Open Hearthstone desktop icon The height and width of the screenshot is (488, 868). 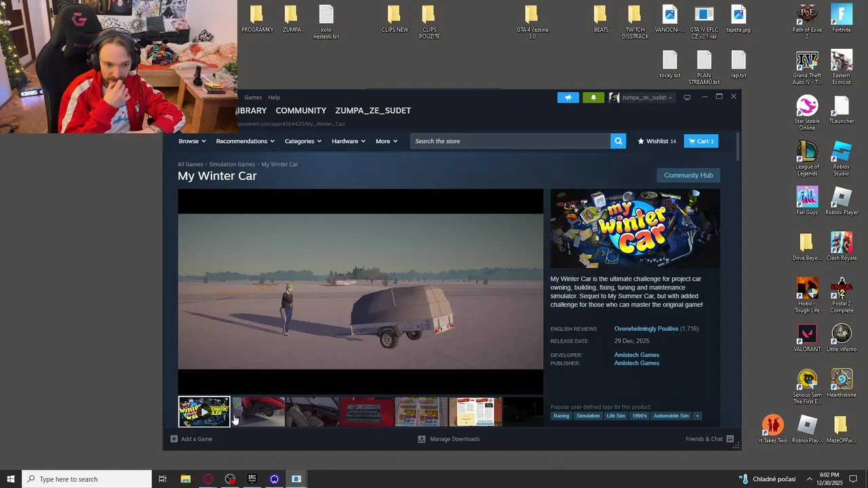click(842, 383)
